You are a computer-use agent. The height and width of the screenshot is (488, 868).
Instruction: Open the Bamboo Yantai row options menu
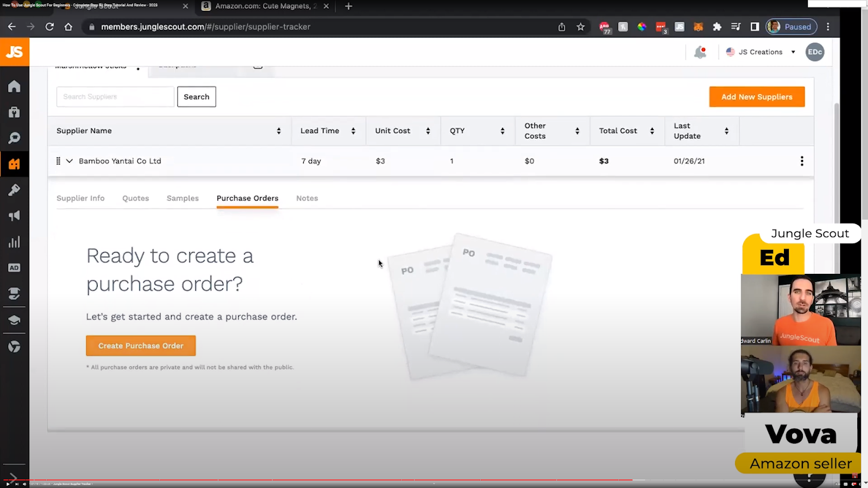[x=802, y=161]
